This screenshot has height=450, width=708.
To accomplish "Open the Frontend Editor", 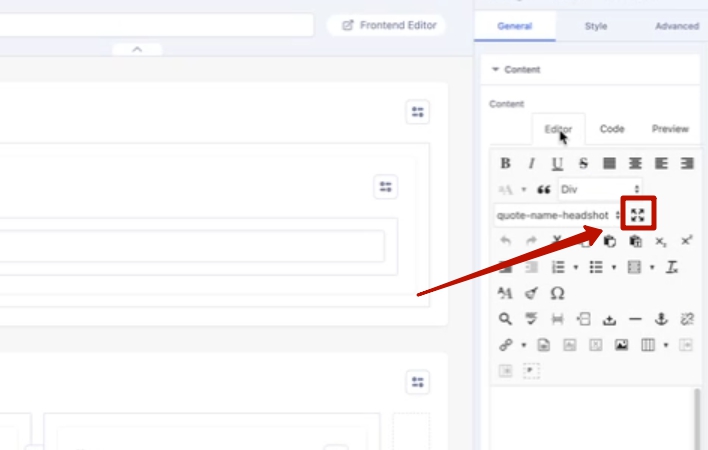I will point(388,25).
